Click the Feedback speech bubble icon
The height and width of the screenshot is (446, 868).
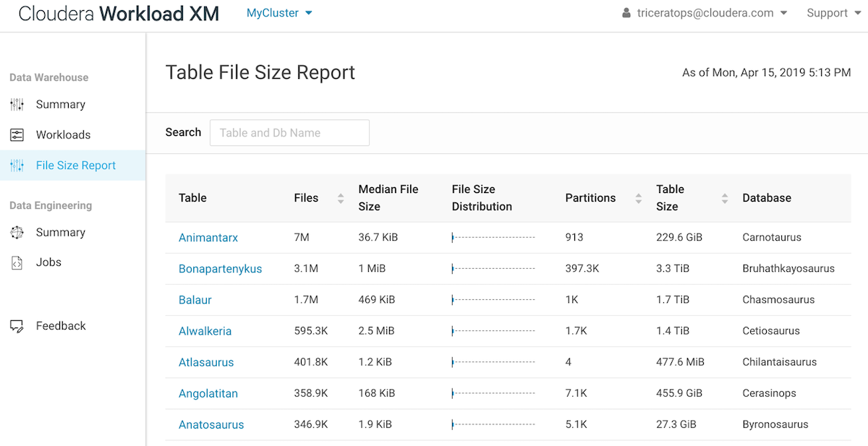tap(17, 326)
